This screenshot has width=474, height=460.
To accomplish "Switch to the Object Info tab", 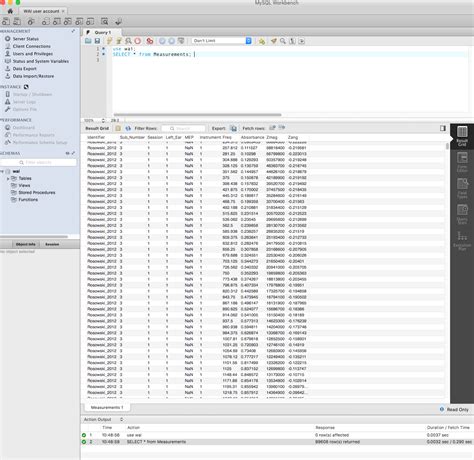I will (25, 244).
